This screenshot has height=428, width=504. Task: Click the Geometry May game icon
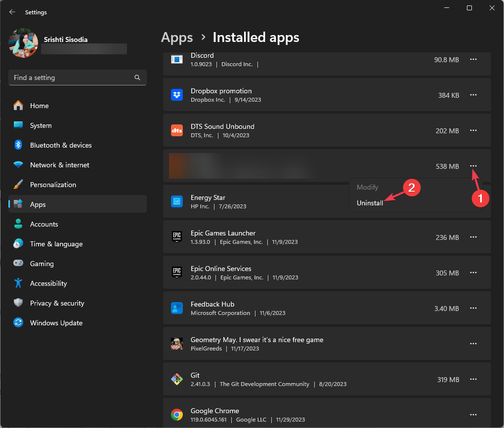point(177,344)
